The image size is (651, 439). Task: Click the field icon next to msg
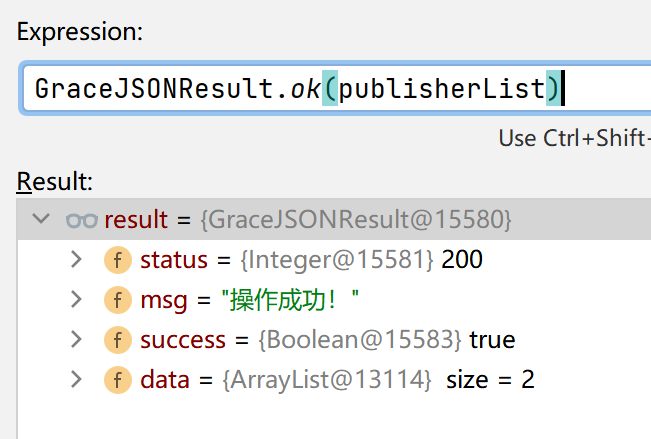(117, 300)
